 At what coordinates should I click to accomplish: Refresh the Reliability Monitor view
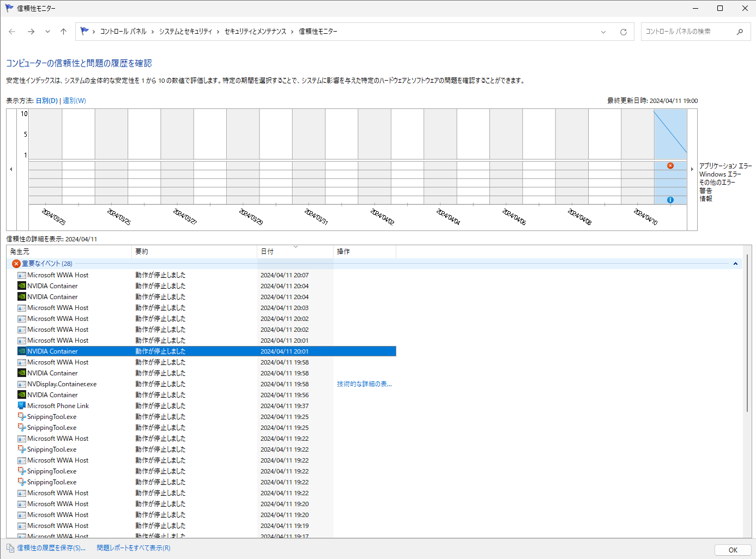coord(624,32)
